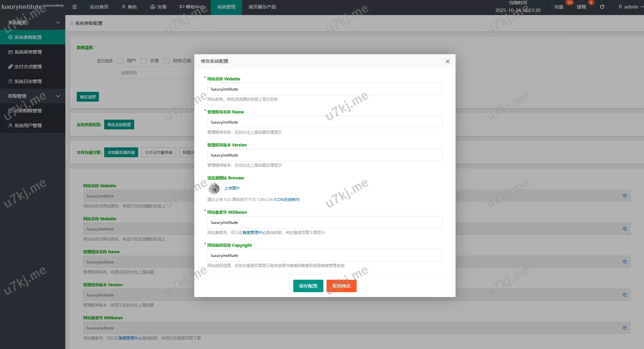Open 系统日志管理 in the sidebar
Screen dimensions: 644x349
click(28, 81)
